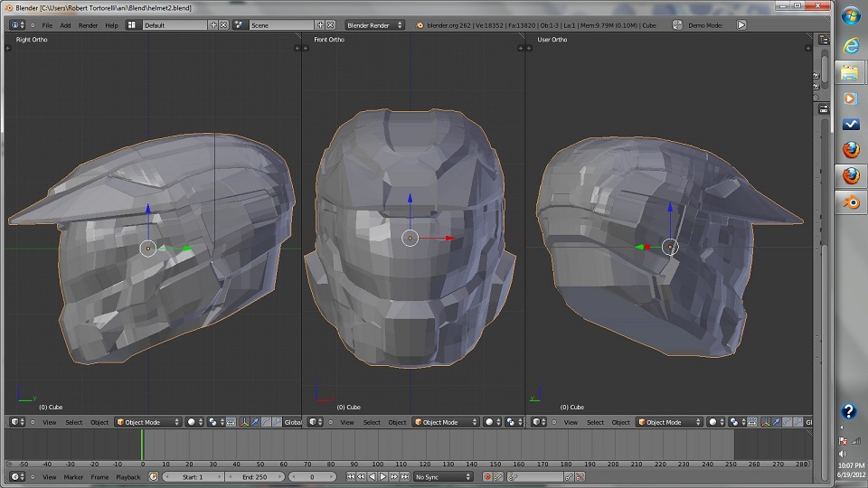Click the current frame field showing 0
The height and width of the screenshot is (488, 868).
point(312,477)
